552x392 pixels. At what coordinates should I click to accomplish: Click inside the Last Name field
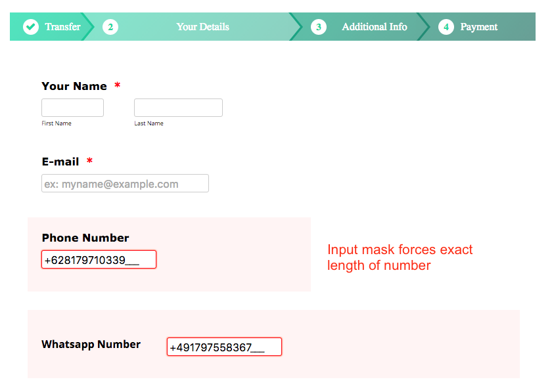(x=177, y=107)
